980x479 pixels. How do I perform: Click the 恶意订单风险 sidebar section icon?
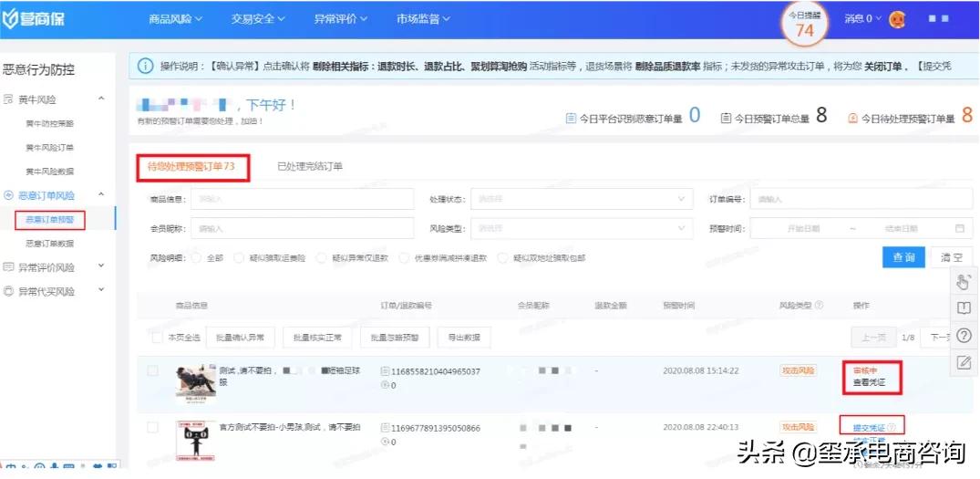[8, 195]
